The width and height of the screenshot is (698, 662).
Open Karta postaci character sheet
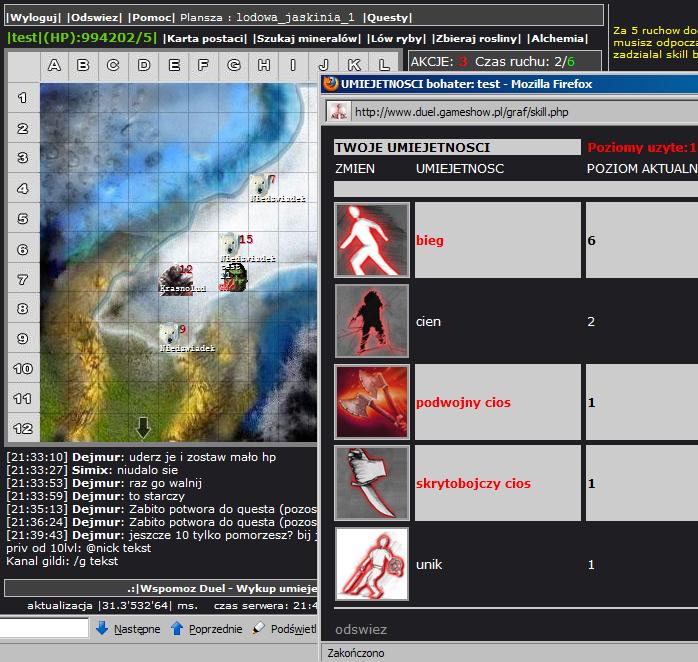click(205, 38)
